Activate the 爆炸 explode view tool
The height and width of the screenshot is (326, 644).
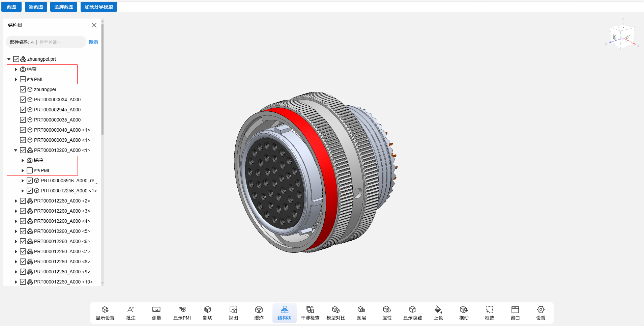coord(259,313)
